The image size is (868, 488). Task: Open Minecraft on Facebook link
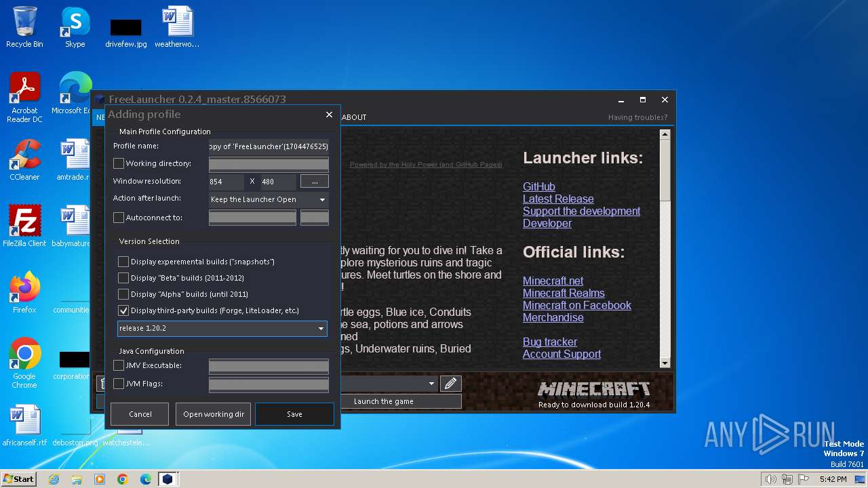(577, 305)
